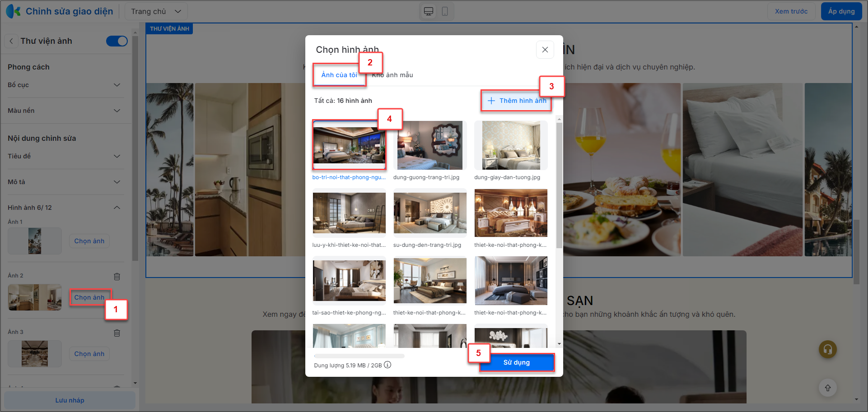This screenshot has width=868, height=412.
Task: Click the storage usage progress bar
Action: [x=359, y=356]
